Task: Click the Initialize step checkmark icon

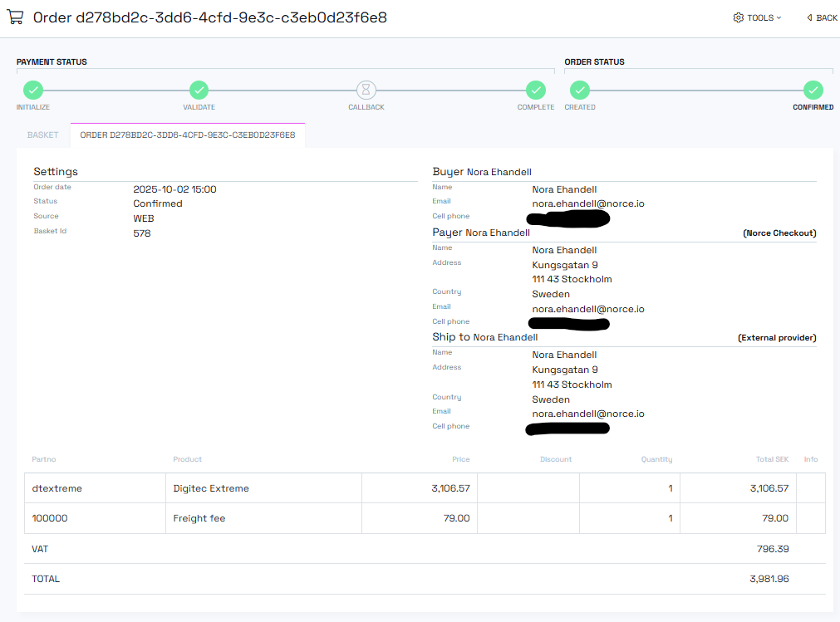Action: coord(32,91)
